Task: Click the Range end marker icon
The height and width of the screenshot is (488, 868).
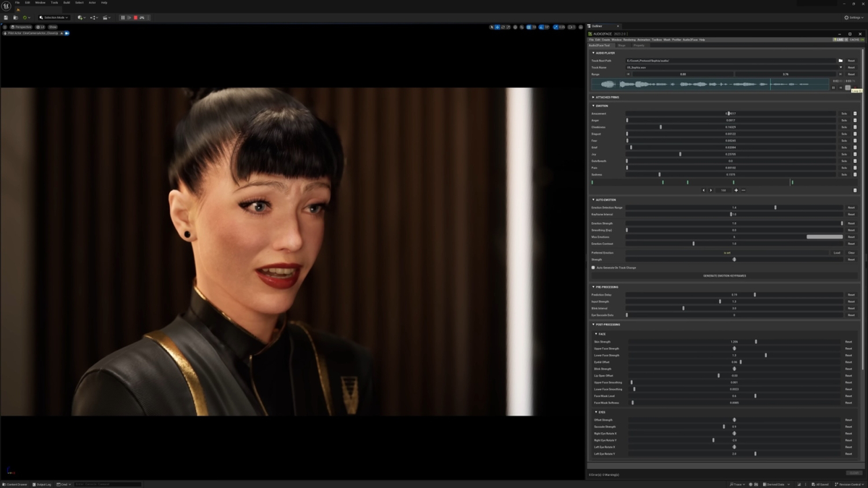Action: [x=841, y=74]
